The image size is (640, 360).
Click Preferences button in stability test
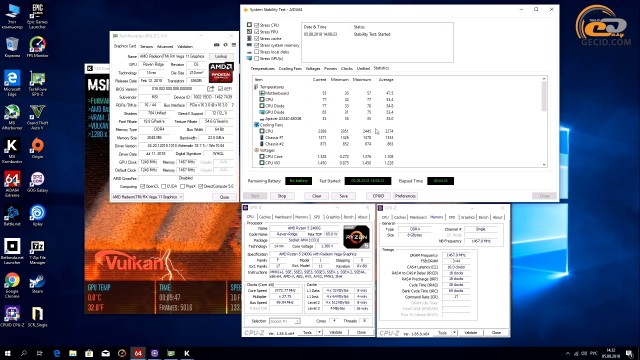point(405,196)
